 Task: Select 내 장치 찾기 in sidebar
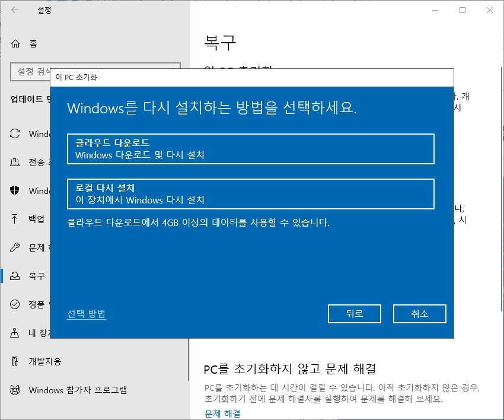[33, 333]
